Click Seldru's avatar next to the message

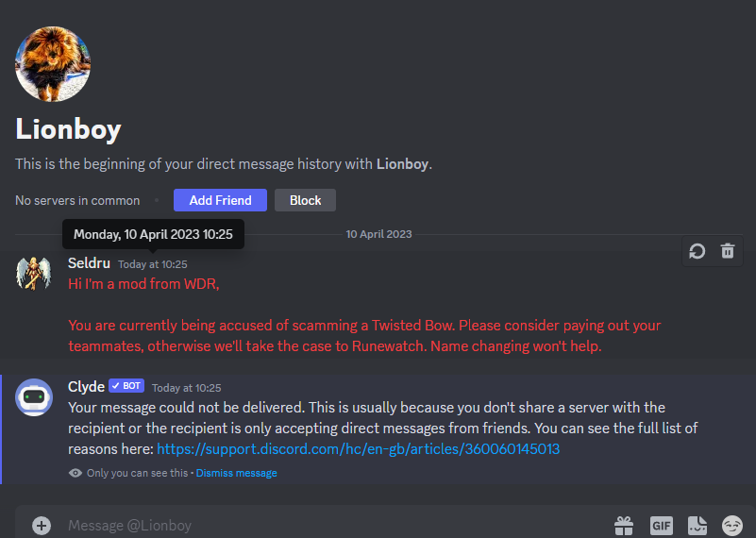tap(34, 274)
